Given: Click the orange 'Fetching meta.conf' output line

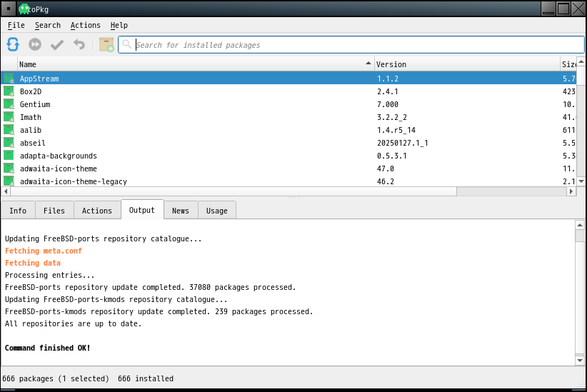Looking at the screenshot, I should 44,251.
